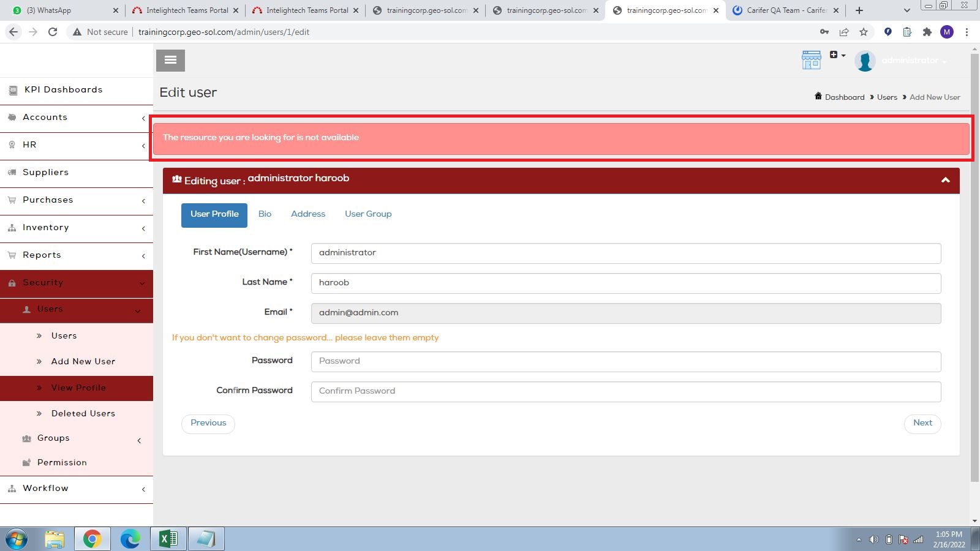
Task: Open the administrator account dropdown
Action: click(914, 61)
